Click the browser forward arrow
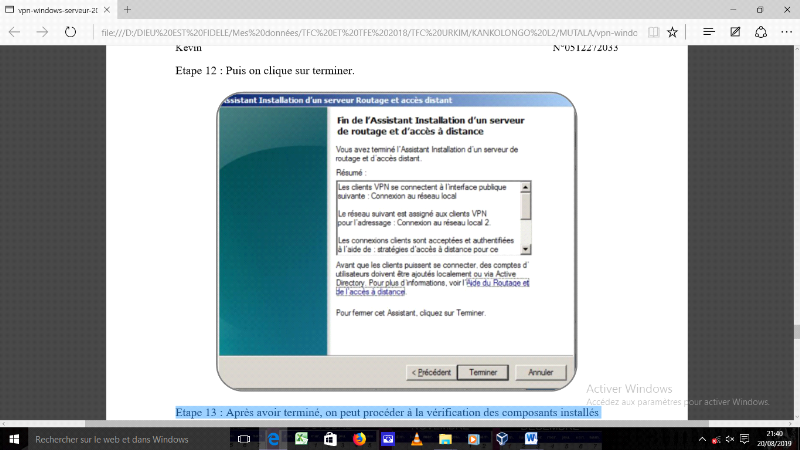 (x=42, y=32)
